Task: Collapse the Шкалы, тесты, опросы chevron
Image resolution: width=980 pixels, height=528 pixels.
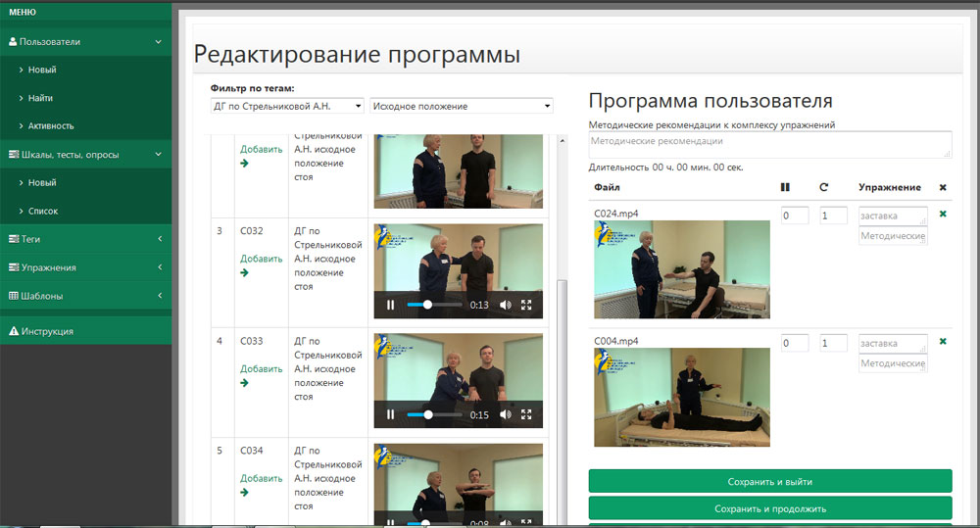Action: (x=158, y=154)
